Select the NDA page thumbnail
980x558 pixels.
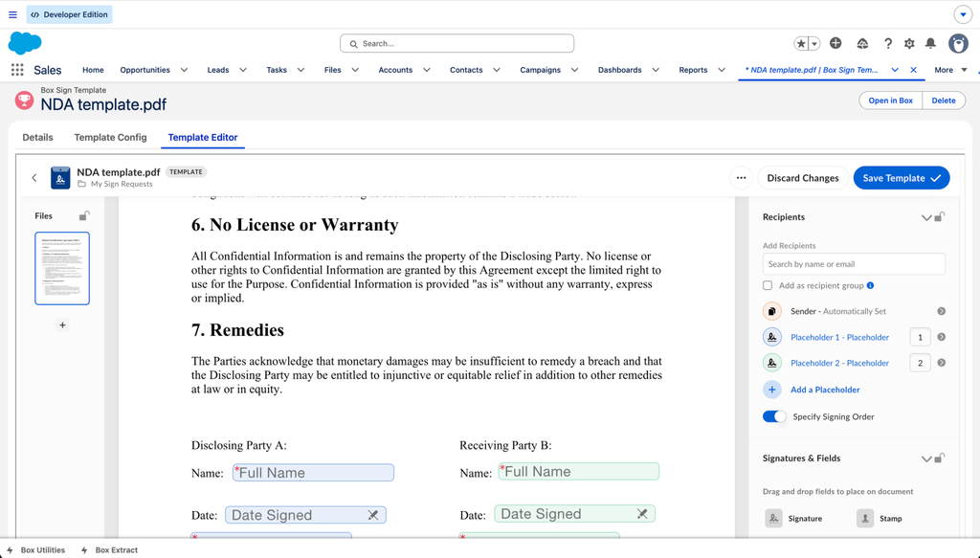click(x=62, y=268)
